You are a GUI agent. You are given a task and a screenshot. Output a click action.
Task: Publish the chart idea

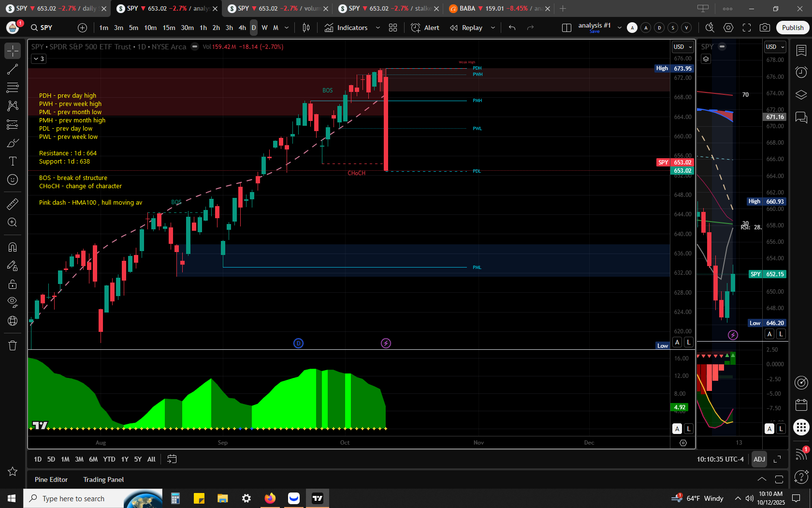tap(793, 28)
